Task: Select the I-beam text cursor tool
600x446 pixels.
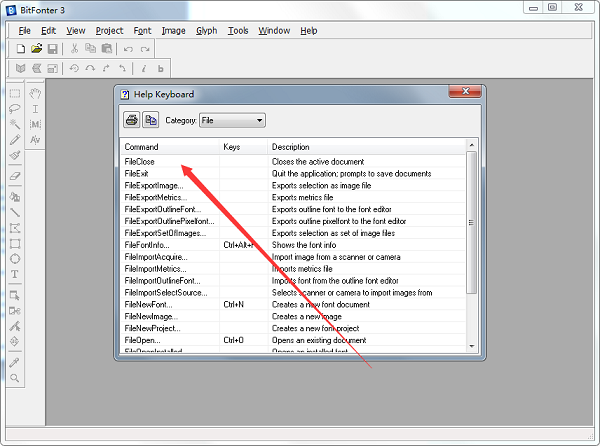Action: click(x=35, y=109)
